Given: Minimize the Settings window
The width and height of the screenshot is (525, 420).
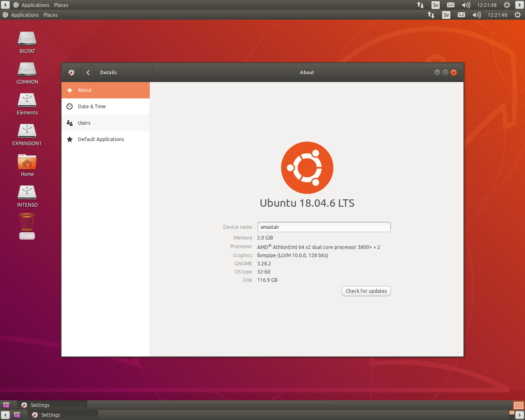Looking at the screenshot, I should pyautogui.click(x=437, y=73).
